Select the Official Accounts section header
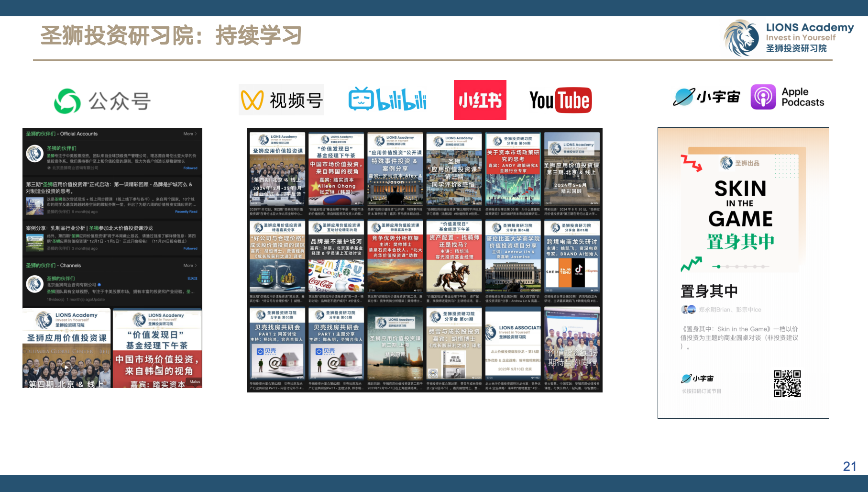Viewport: 868px width, 492px height. pyautogui.click(x=62, y=134)
